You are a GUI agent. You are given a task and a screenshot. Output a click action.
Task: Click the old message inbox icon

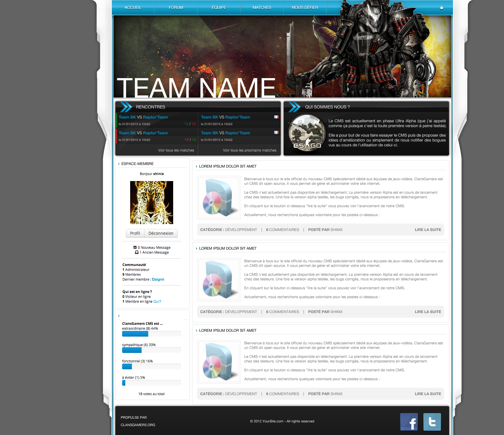(x=137, y=252)
